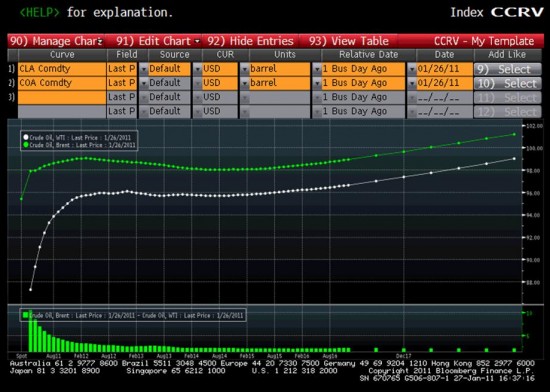This screenshot has width=550, height=392.
Task: Click the Field column header
Action: click(x=127, y=55)
